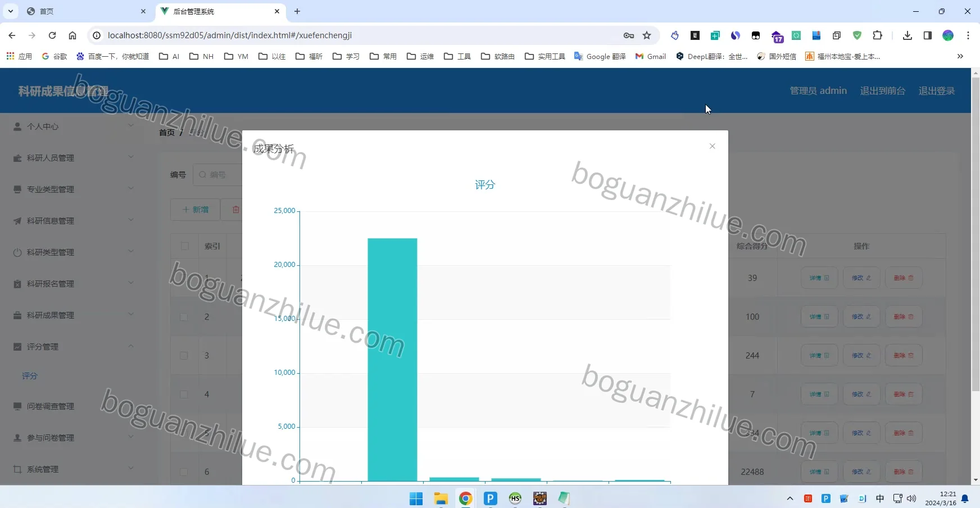
Task: Select the 评分 submenu item
Action: [30, 376]
